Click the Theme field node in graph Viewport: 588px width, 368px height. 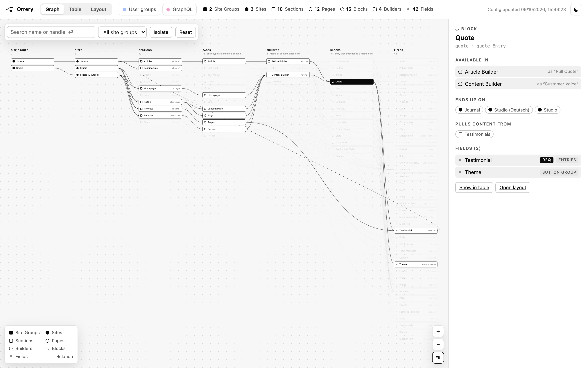[416, 264]
